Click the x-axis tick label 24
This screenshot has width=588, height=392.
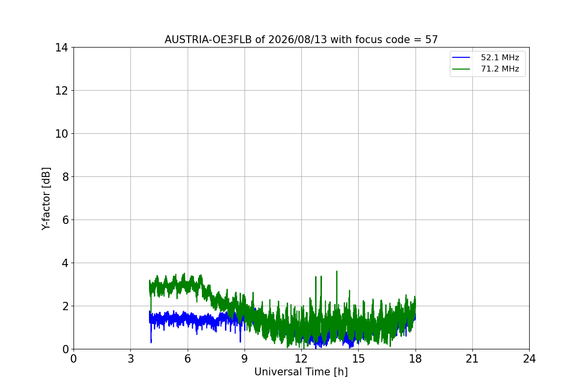[529, 359]
